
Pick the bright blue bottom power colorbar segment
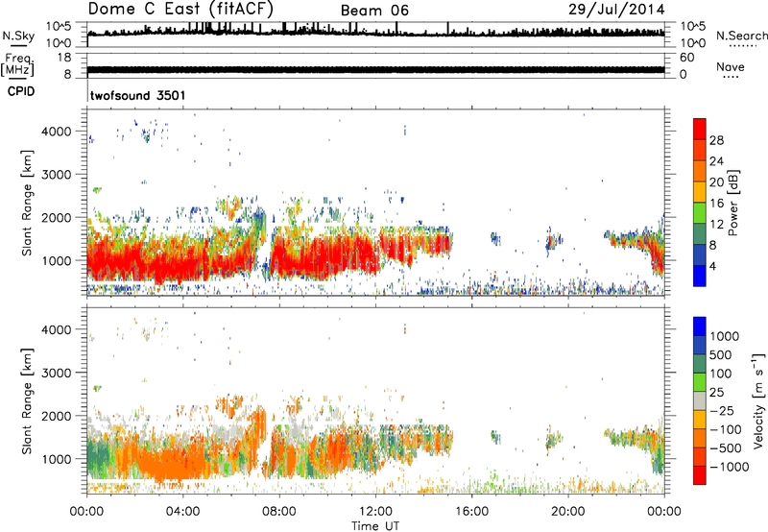pos(700,276)
